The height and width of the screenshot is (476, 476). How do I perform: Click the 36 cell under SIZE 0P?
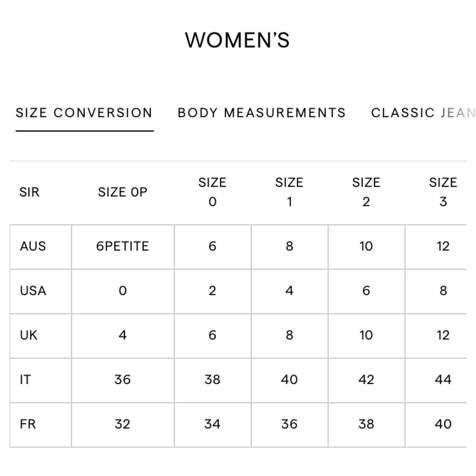point(123,380)
